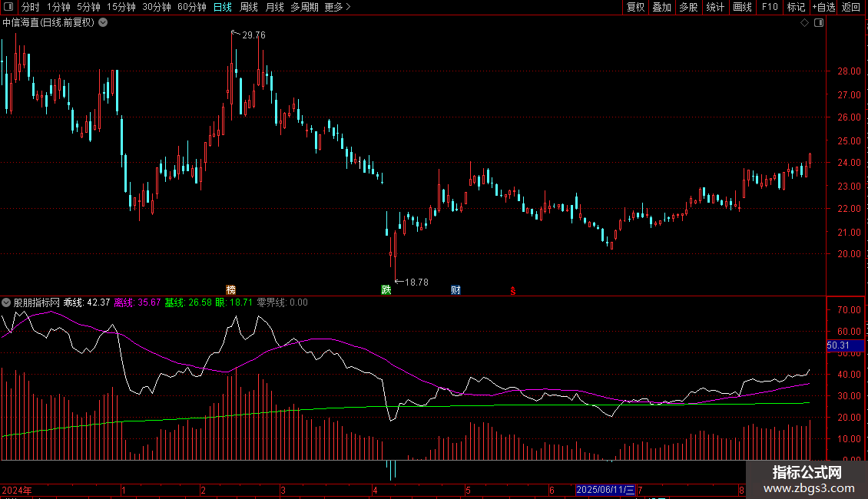
Task: Select the 1分钟 period tab
Action: (58, 7)
